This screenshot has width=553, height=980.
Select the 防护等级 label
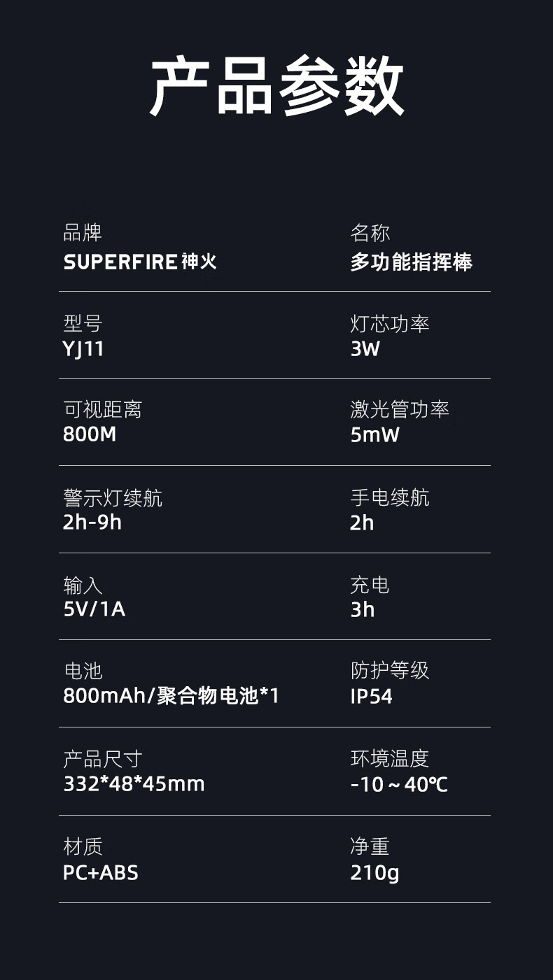tap(389, 671)
